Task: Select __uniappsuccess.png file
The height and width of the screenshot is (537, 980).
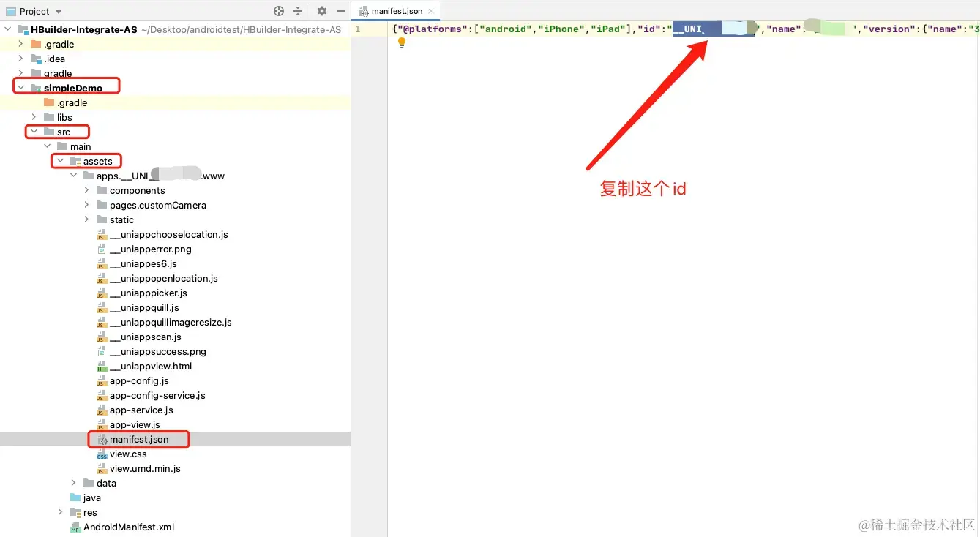Action: click(158, 351)
